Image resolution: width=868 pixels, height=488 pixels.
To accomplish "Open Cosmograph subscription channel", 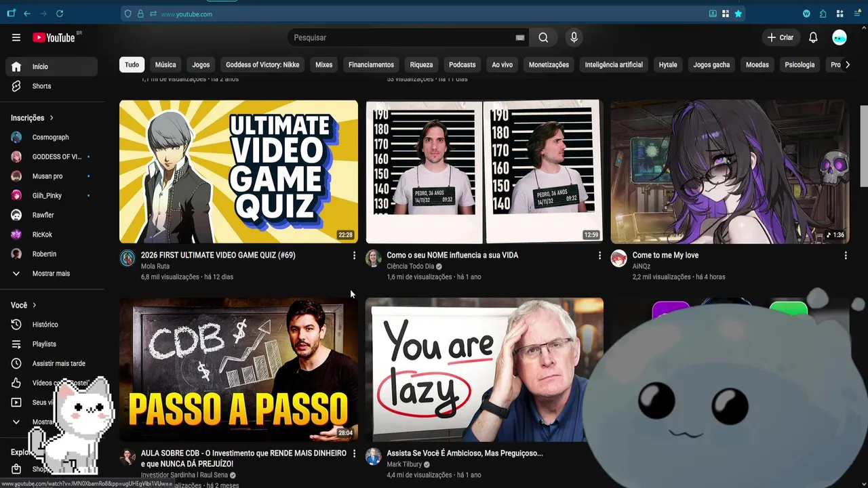I will (x=52, y=138).
